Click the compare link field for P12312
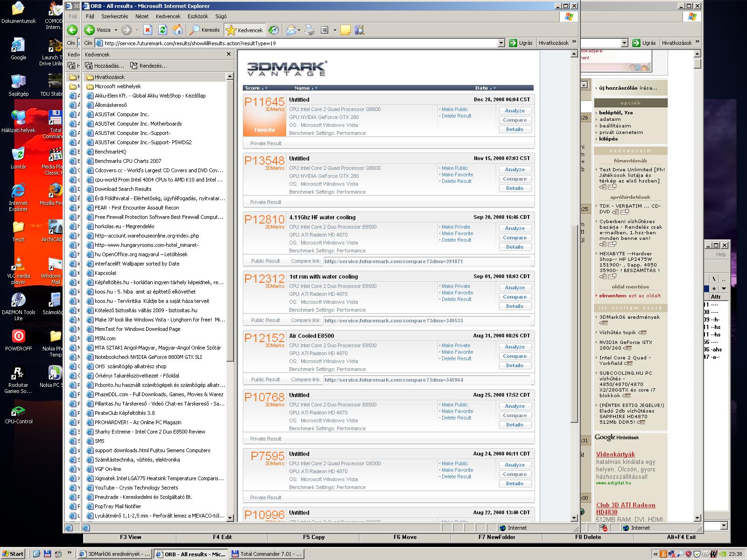747x560 pixels. click(427, 321)
